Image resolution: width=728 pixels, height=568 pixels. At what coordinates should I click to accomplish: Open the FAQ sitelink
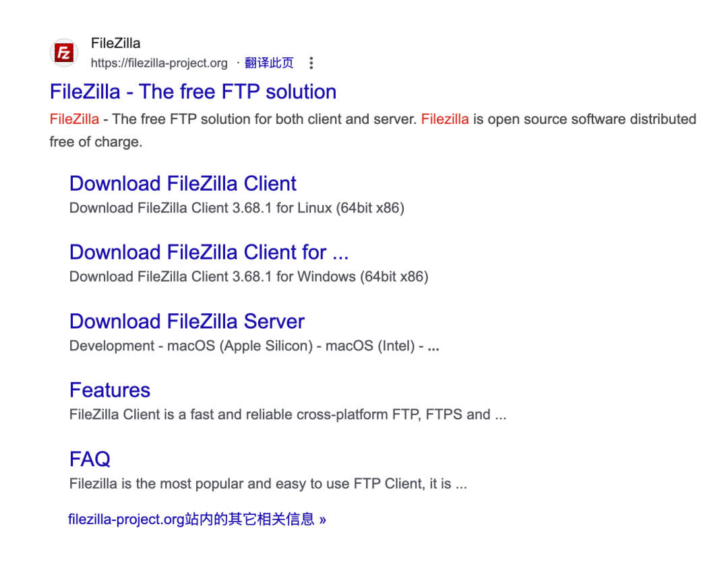[90, 459]
